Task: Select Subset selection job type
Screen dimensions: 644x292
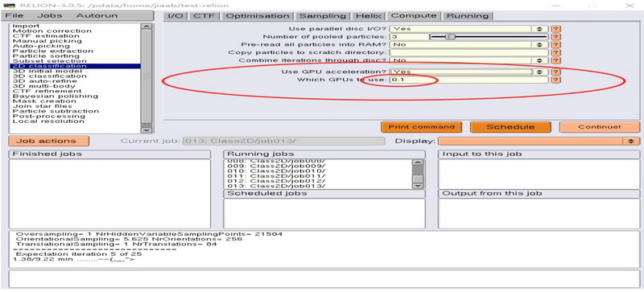Action: pyautogui.click(x=75, y=61)
